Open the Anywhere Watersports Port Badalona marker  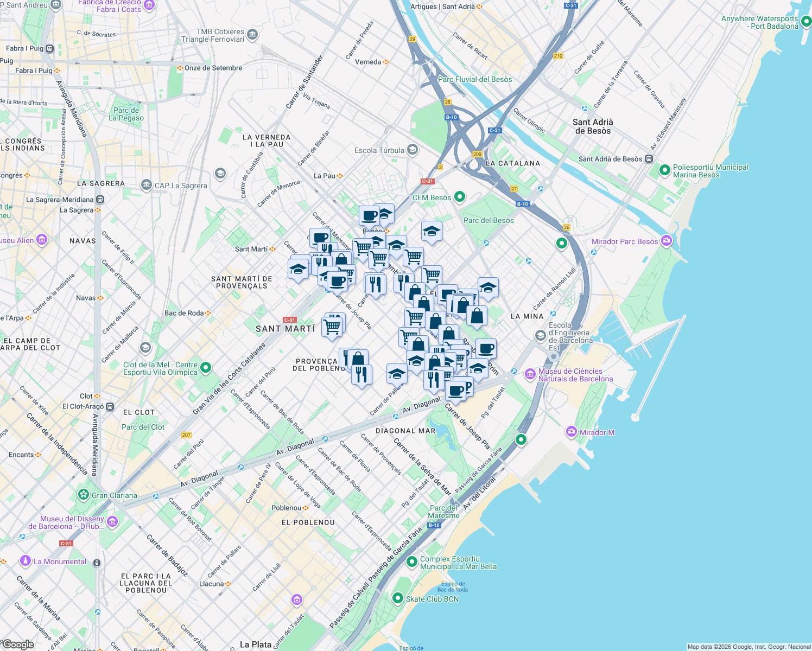click(x=807, y=22)
